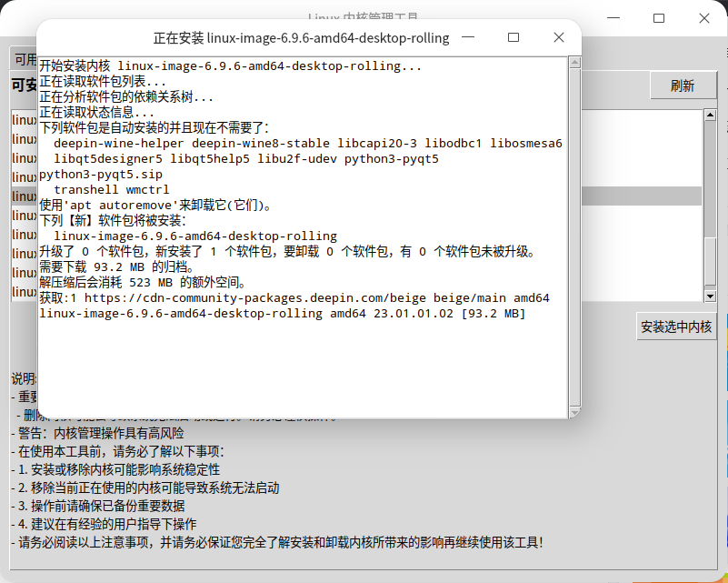Click the log line python3-pyqt5.sip
Image resolution: width=728 pixels, height=583 pixels.
[101, 175]
